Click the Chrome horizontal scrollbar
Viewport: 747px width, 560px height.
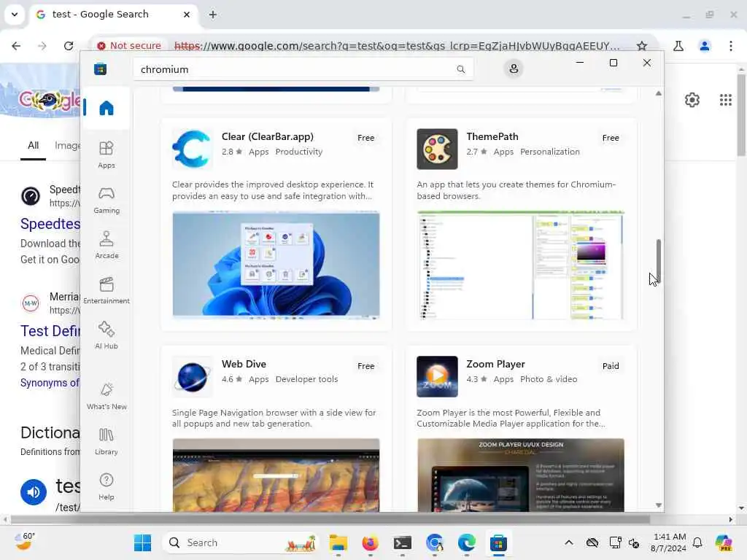pos(330,519)
